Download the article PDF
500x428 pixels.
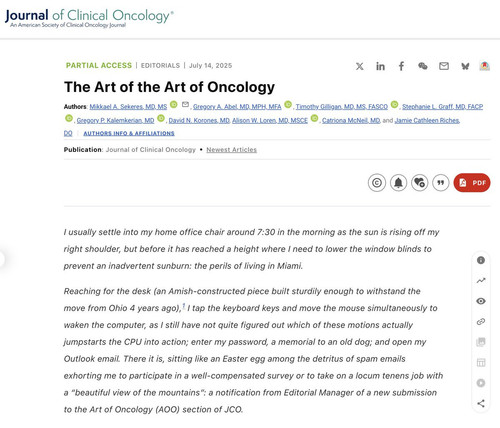[472, 183]
